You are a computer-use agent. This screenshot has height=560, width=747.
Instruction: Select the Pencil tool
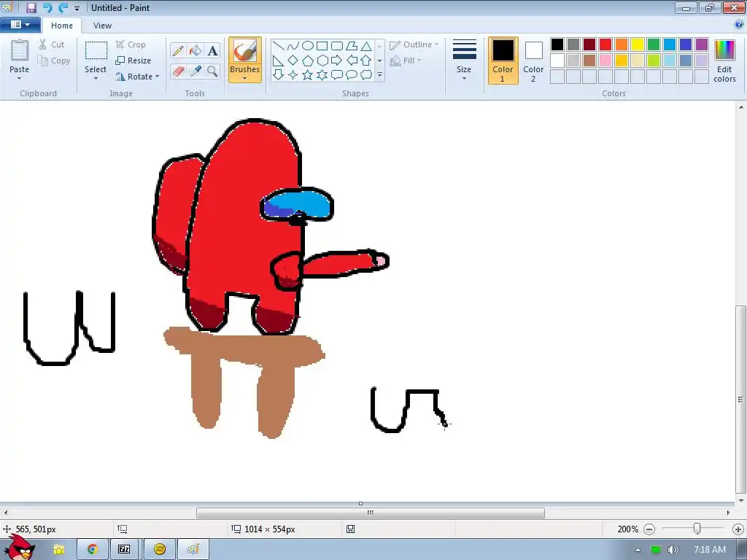tap(178, 50)
